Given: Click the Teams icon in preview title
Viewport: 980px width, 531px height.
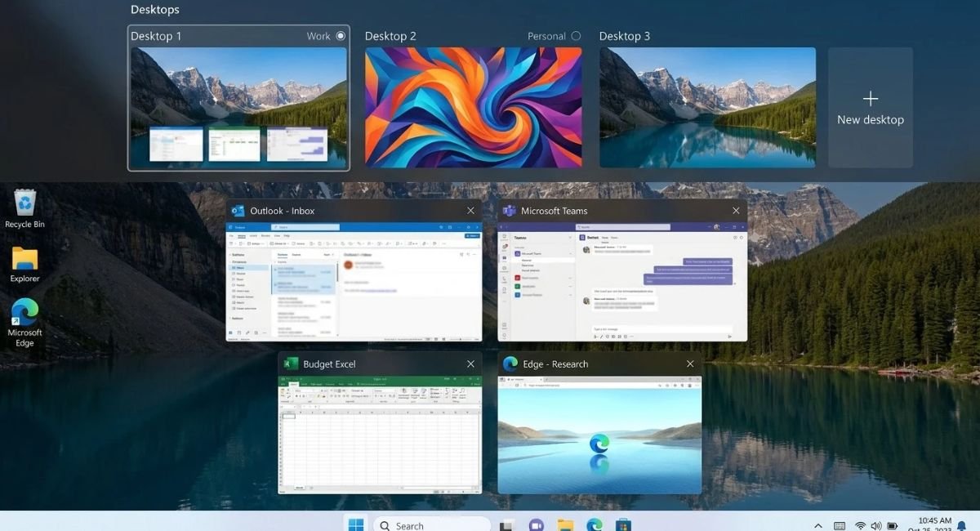Looking at the screenshot, I should point(509,211).
